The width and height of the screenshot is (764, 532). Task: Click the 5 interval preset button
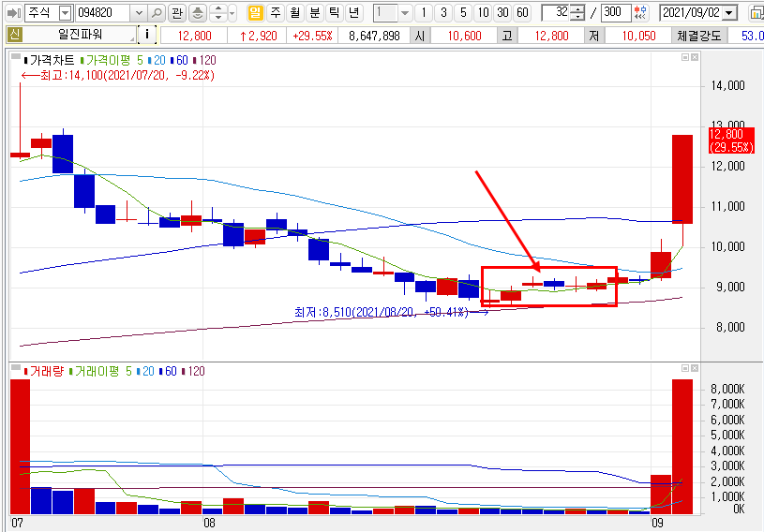pyautogui.click(x=463, y=13)
